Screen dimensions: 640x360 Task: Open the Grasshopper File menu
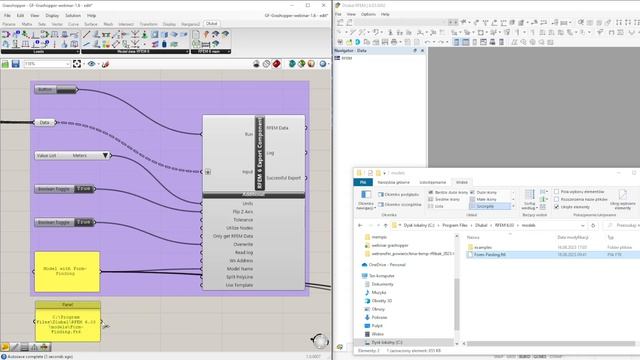click(7, 16)
